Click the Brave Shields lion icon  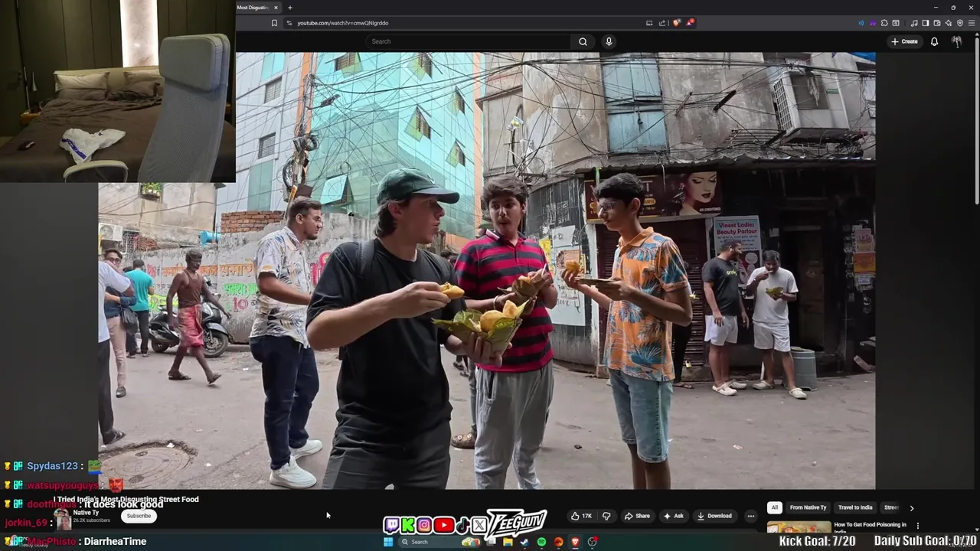coord(677,23)
